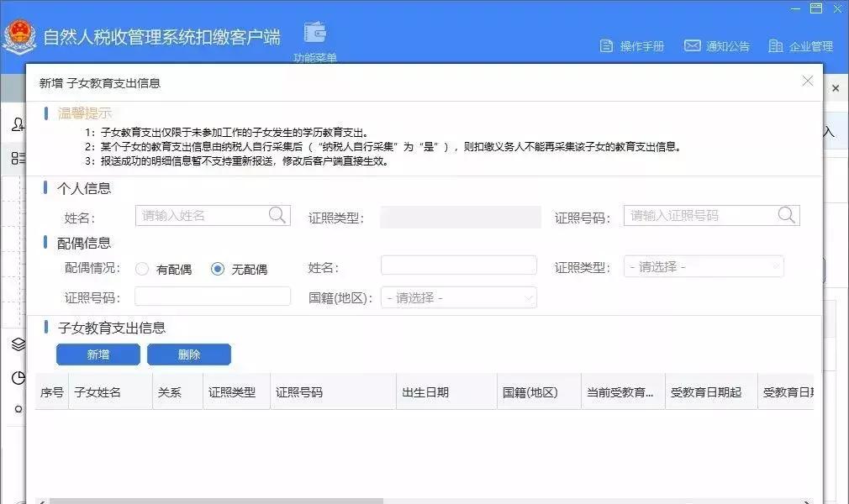
Task: Click the pie chart icon in the sidebar
Action: [18, 378]
